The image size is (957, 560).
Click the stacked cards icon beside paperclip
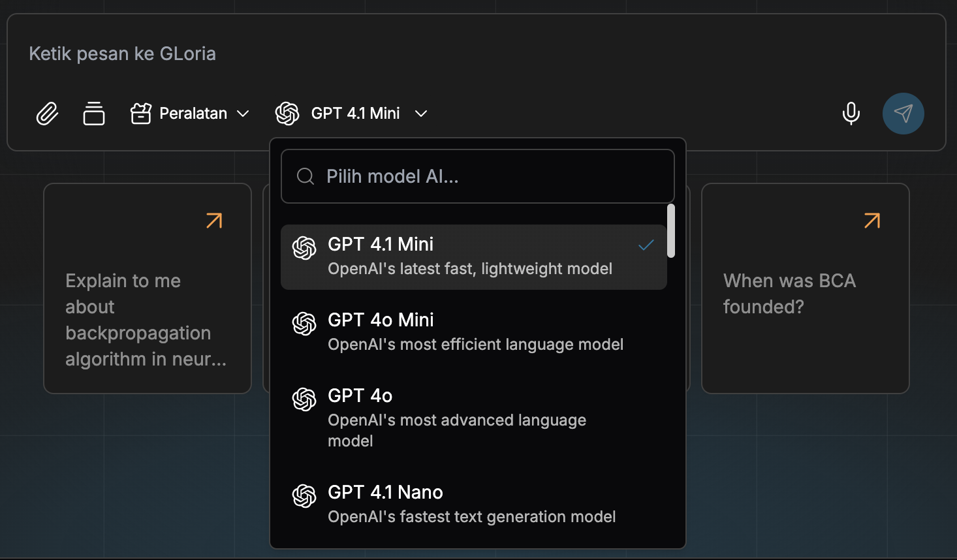click(x=94, y=114)
